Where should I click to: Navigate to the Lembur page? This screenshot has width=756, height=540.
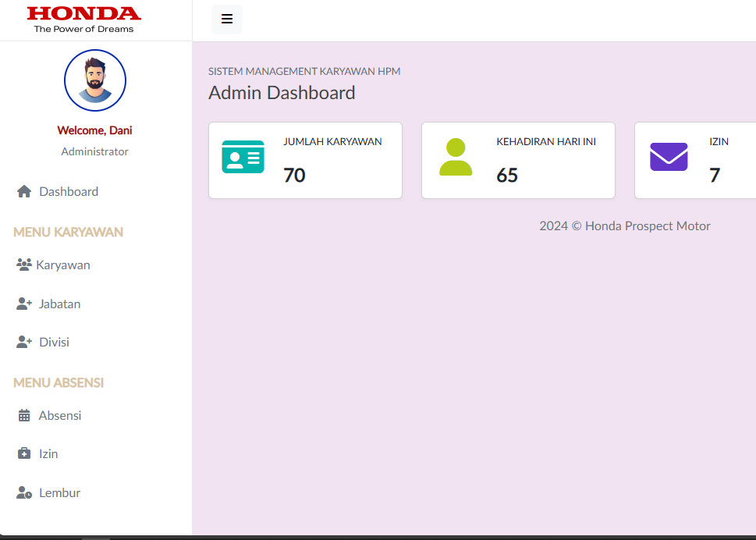click(60, 493)
